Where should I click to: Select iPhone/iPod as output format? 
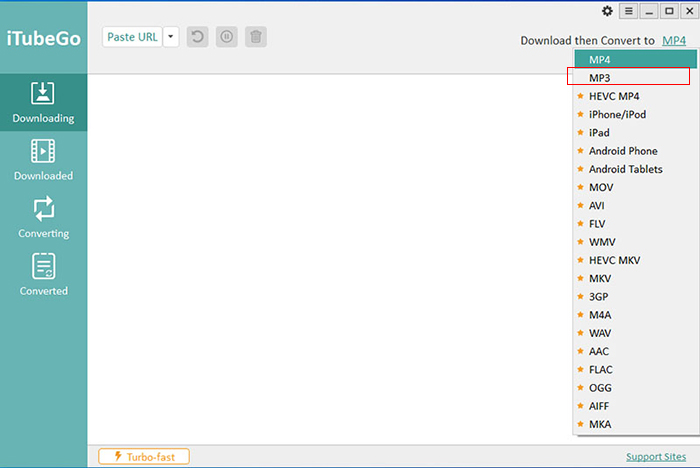click(617, 114)
